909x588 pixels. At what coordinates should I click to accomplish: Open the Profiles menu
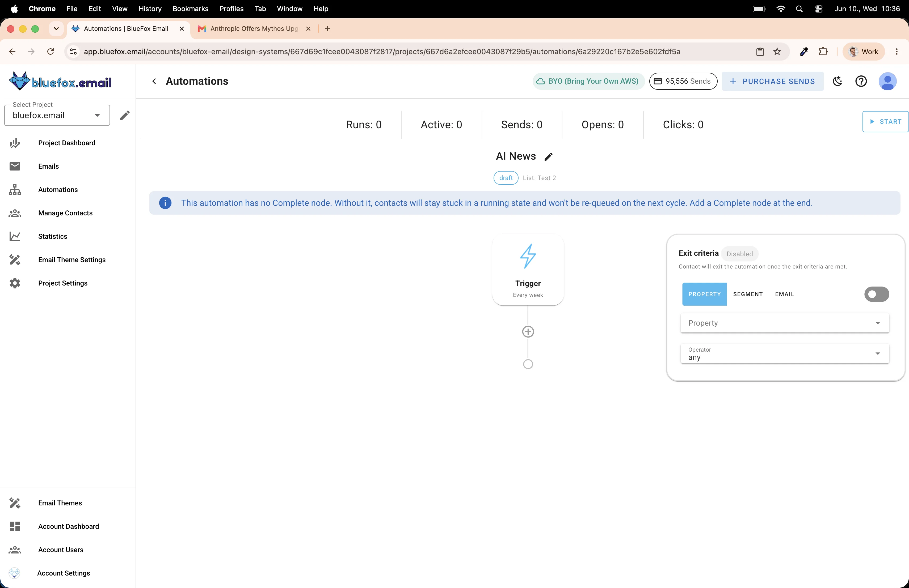[231, 8]
